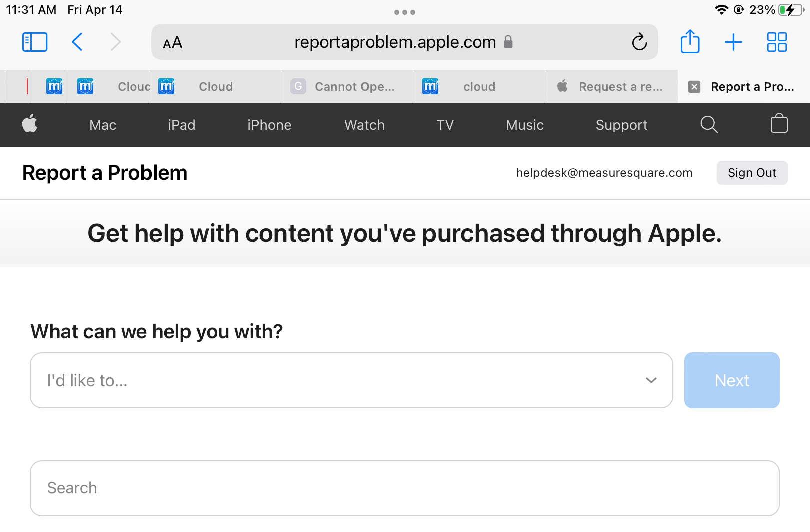Viewport: 810px width, 532px height.
Task: Switch to the Request a re... tab
Action: click(x=612, y=87)
